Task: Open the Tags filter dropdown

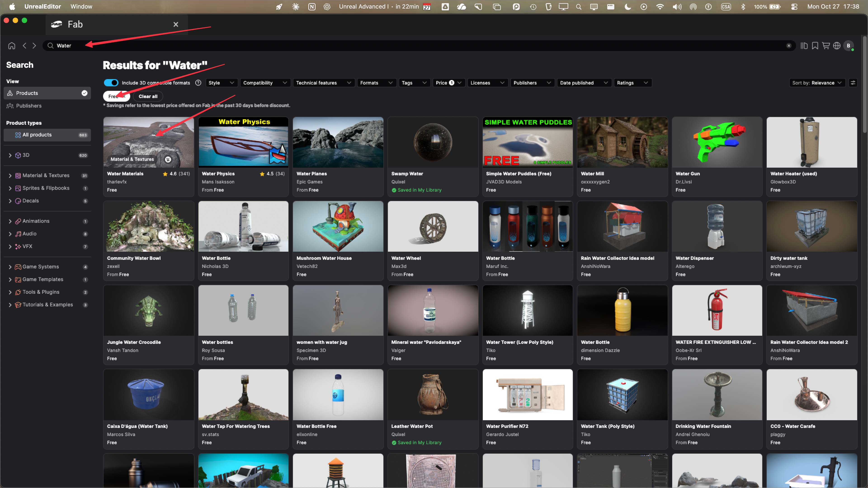Action: 414,82
